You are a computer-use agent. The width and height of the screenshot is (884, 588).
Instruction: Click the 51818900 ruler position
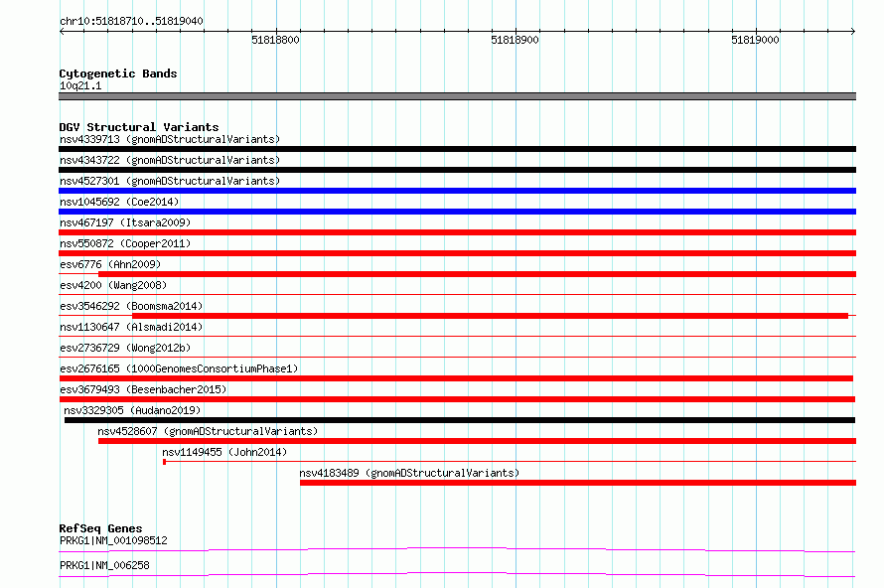pyautogui.click(x=516, y=40)
